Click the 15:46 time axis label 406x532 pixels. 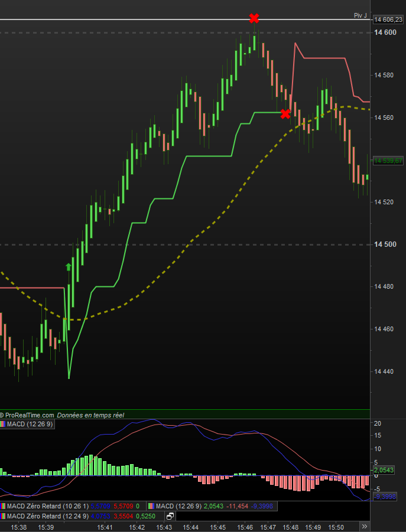click(x=245, y=528)
